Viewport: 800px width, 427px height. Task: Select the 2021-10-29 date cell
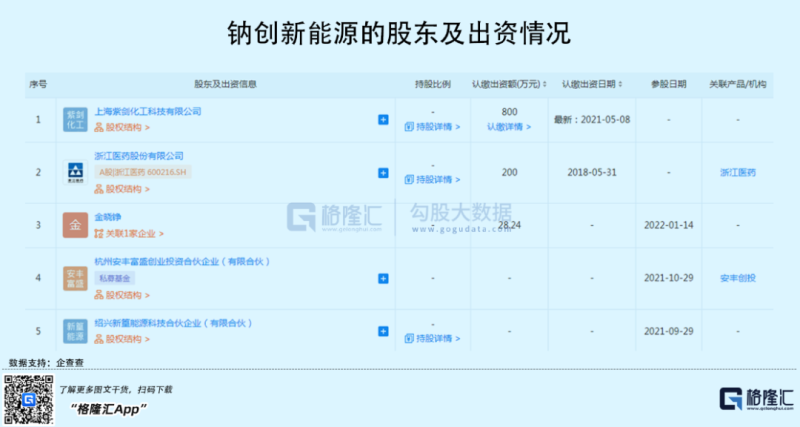668,278
